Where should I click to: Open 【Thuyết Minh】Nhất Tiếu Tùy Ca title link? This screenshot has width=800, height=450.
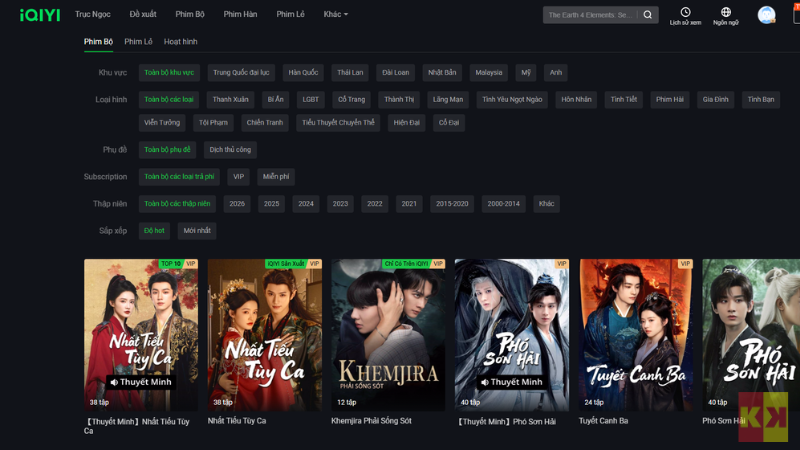pos(137,426)
